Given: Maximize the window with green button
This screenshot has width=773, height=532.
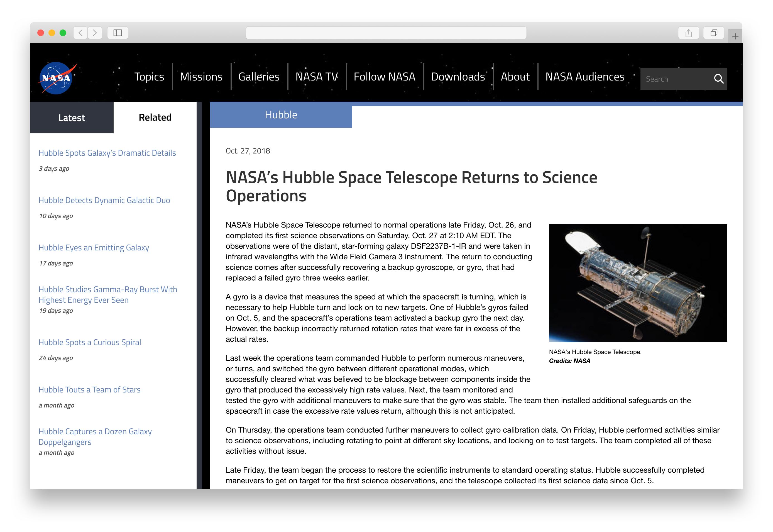Looking at the screenshot, I should [63, 33].
